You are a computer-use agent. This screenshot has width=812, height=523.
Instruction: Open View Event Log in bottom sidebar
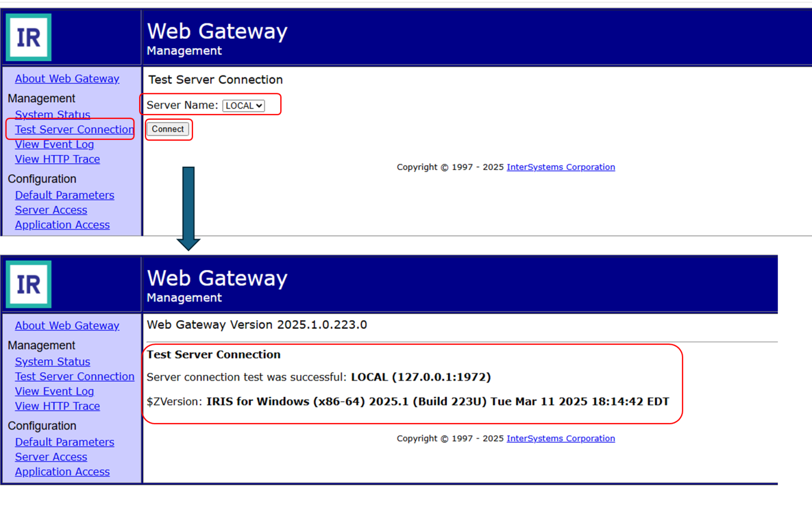coord(54,392)
